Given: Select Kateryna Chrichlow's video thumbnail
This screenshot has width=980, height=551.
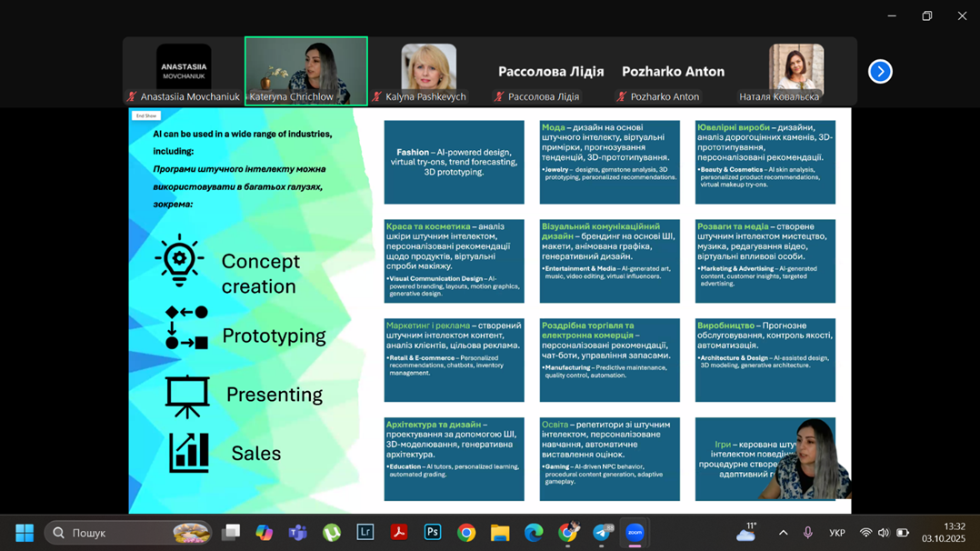Looking at the screenshot, I should coord(305,70).
